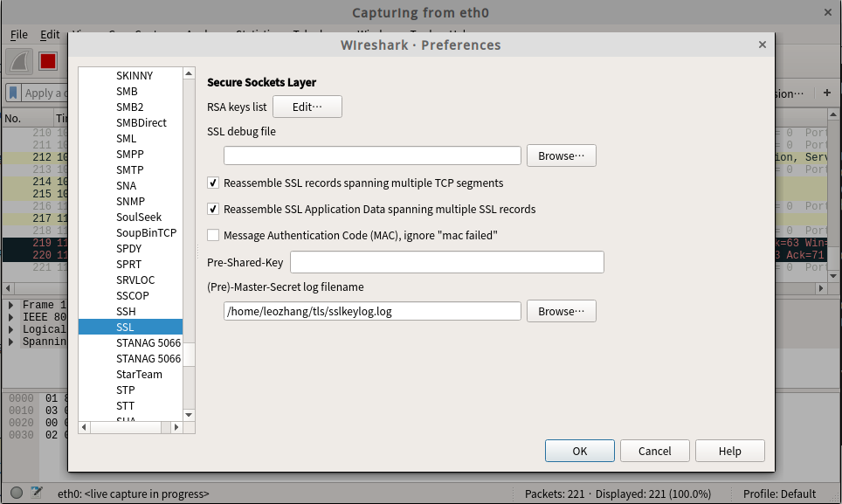Expand the IEEE 802.3 details row
The height and width of the screenshot is (504, 842).
12,318
